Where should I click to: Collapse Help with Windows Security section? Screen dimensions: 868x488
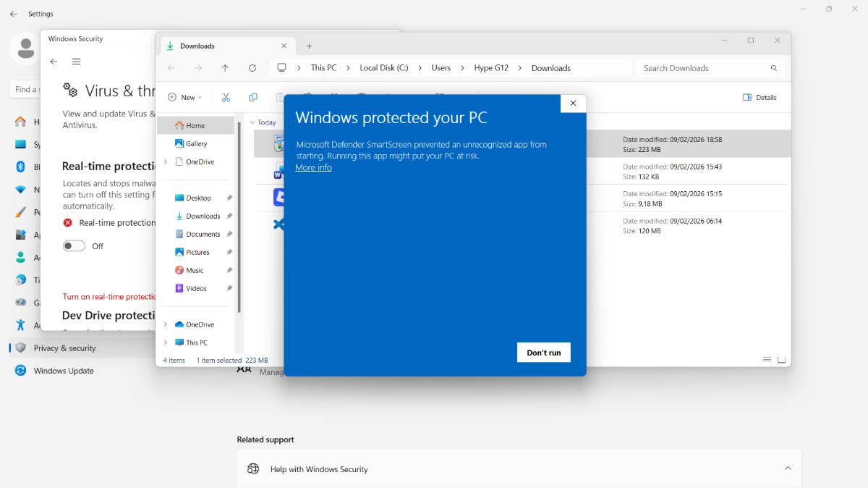pyautogui.click(x=788, y=468)
